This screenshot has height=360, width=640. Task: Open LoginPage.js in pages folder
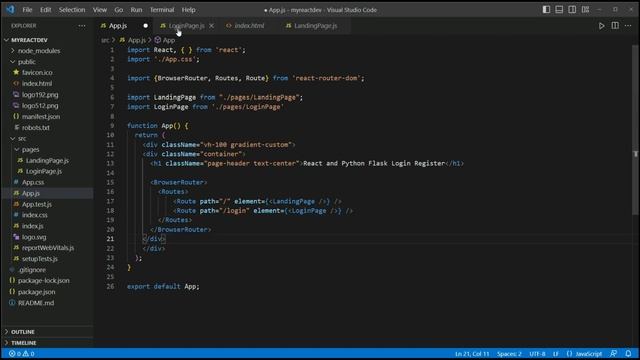pyautogui.click(x=44, y=171)
